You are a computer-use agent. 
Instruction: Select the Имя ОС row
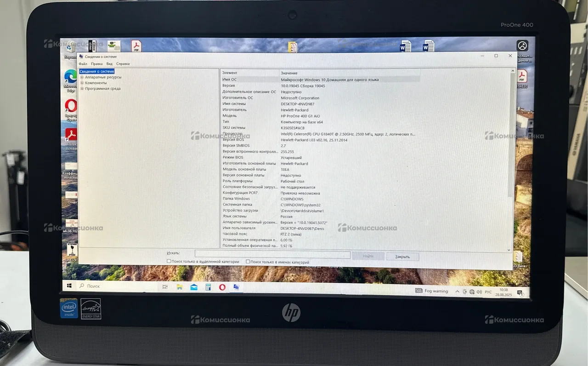pos(320,80)
